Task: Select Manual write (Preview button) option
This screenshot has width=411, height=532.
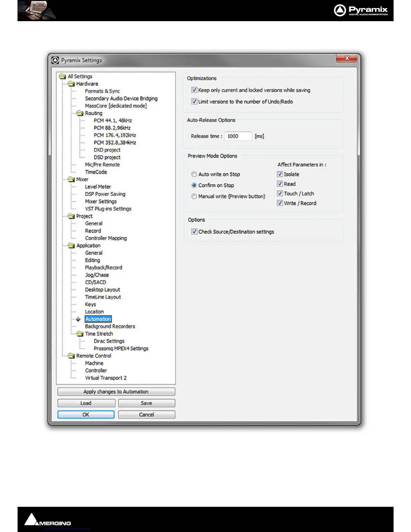Action: point(194,196)
